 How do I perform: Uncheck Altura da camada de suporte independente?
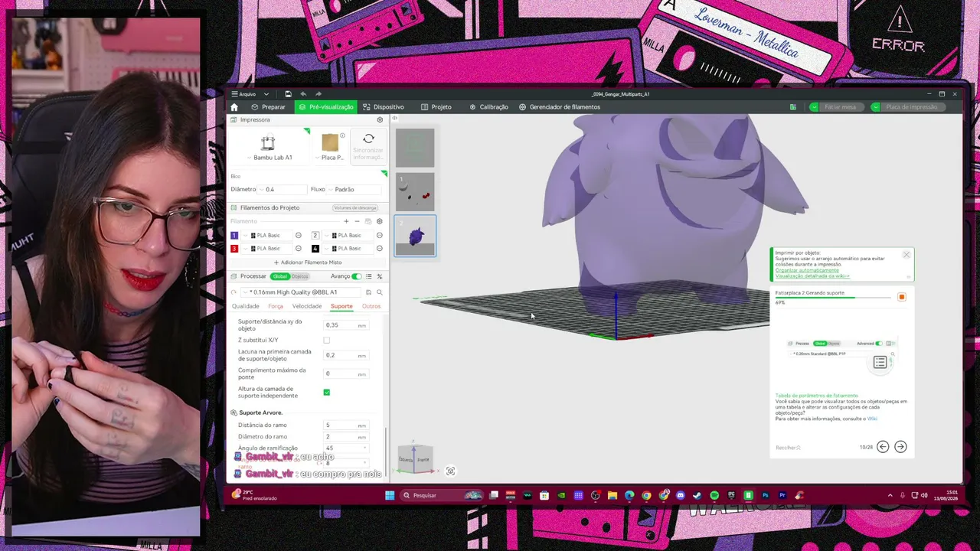327,393
